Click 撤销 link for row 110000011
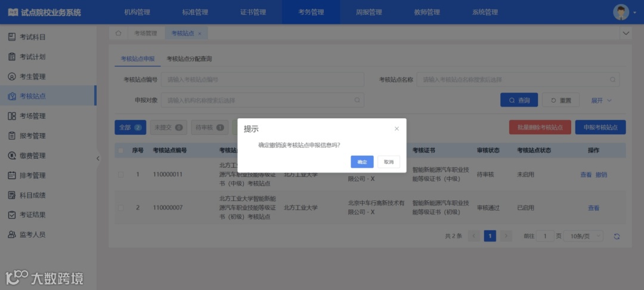This screenshot has width=644, height=290. coord(601,175)
